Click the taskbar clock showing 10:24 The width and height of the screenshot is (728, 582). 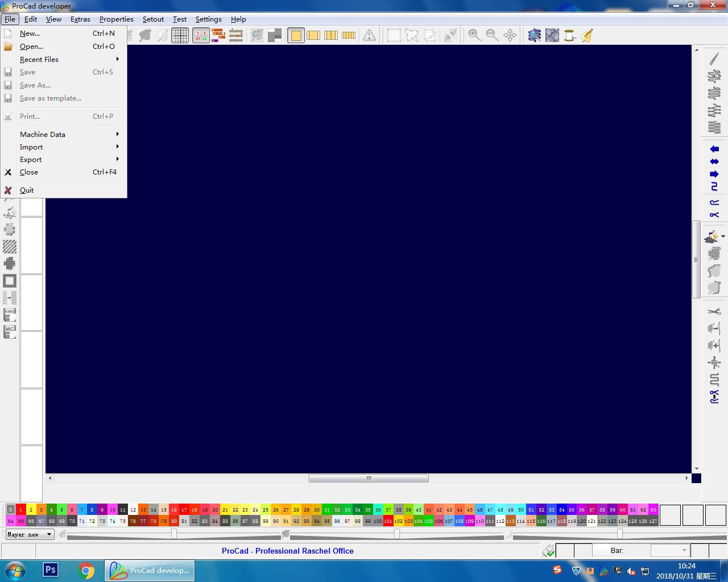click(x=686, y=571)
